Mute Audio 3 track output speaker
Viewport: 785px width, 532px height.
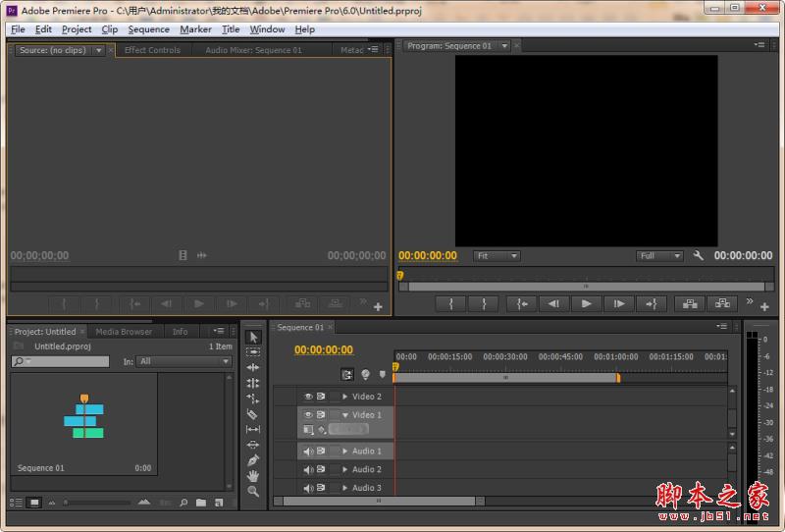click(308, 488)
